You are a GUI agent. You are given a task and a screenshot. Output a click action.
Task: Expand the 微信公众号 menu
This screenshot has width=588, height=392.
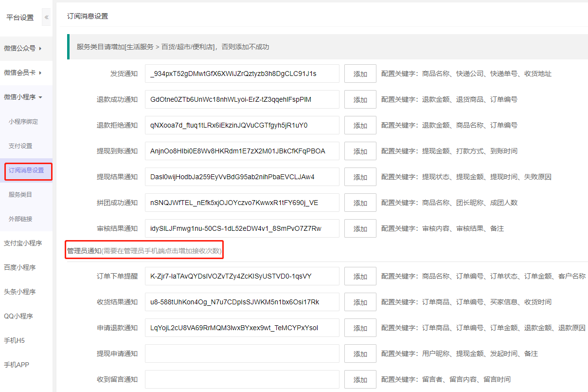click(x=22, y=48)
